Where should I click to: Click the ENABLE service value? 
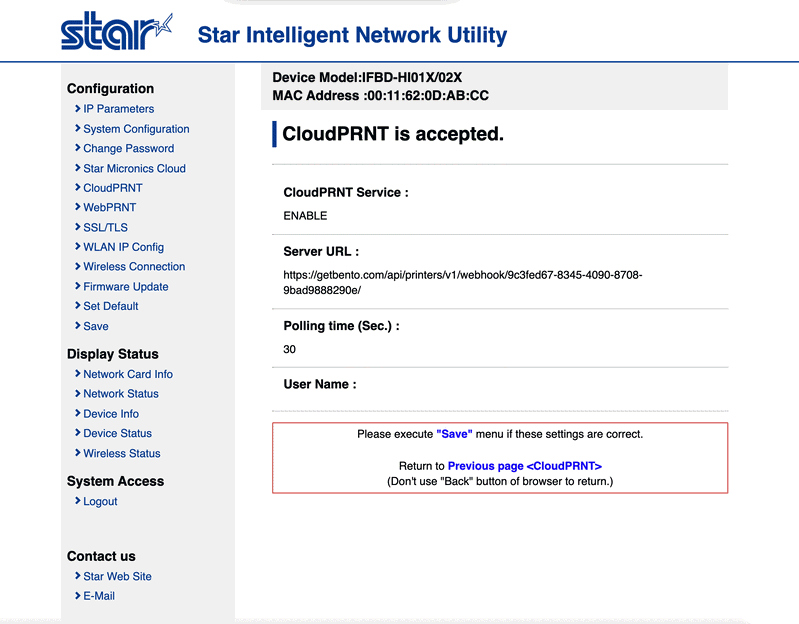(x=305, y=216)
